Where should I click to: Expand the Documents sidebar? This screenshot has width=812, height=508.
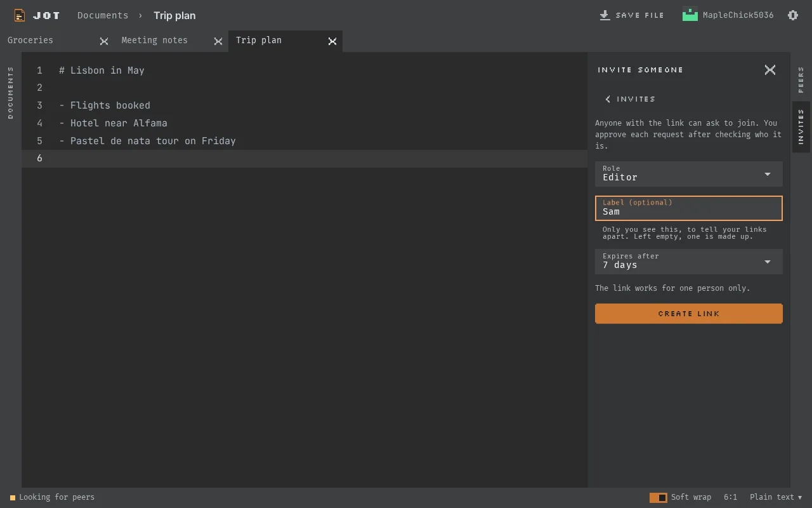pos(10,93)
